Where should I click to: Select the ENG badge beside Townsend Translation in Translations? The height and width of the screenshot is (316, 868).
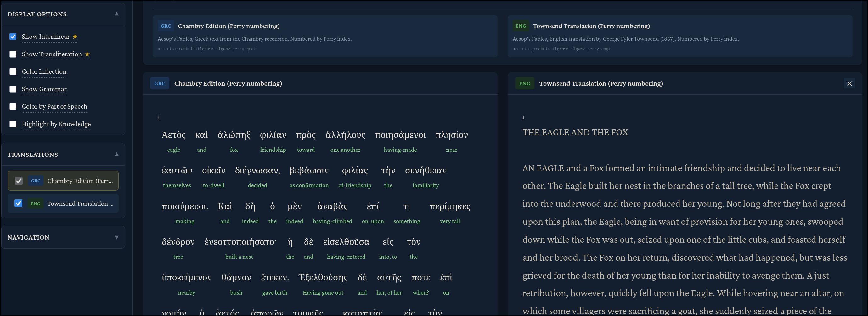coord(35,203)
